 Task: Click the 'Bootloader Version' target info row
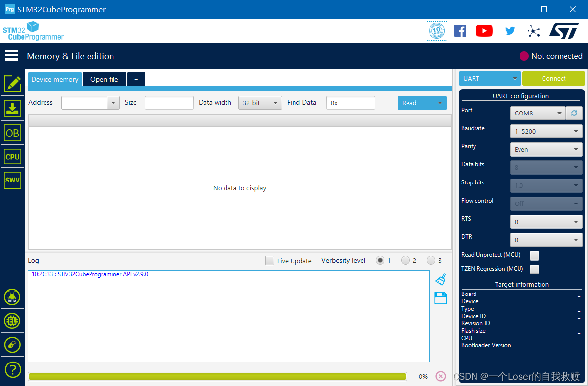(x=521, y=345)
